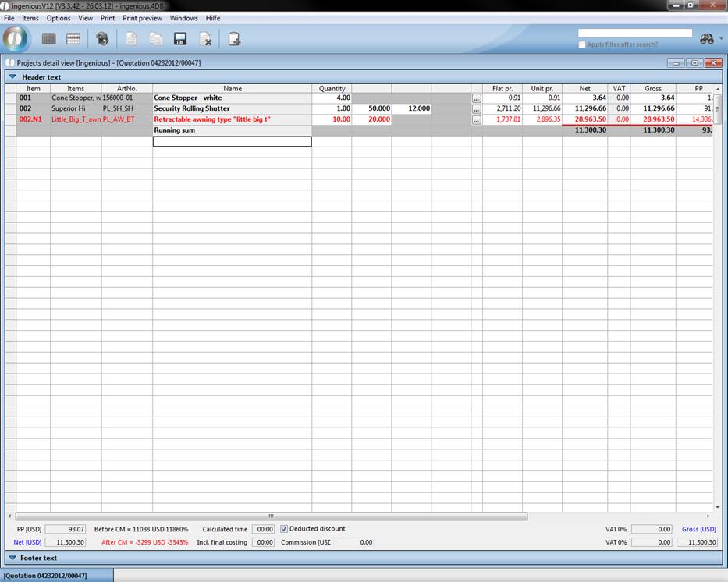Image resolution: width=728 pixels, height=582 pixels.
Task: Start search with the binoculars icon
Action: point(707,39)
